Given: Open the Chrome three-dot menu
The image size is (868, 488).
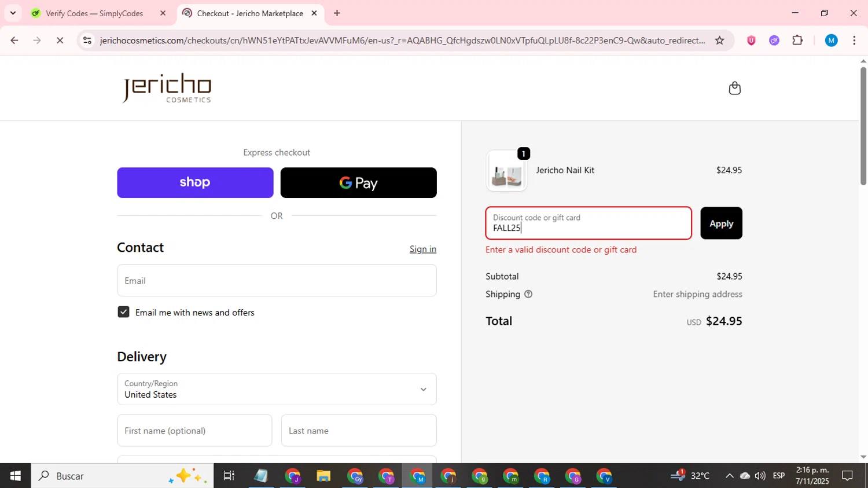Looking at the screenshot, I should point(854,40).
